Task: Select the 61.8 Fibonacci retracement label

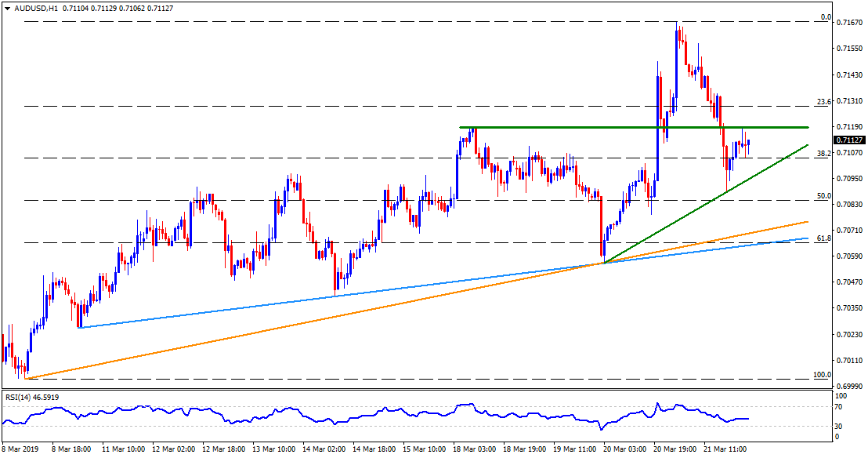Action: 823,238
